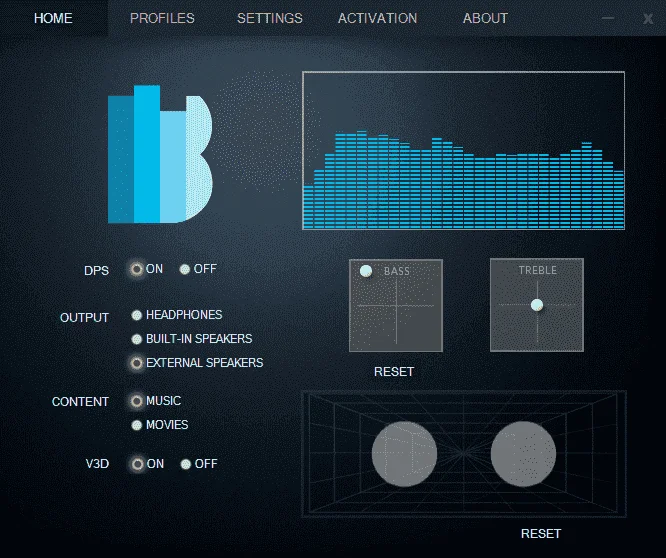666x558 pixels.
Task: Click the right speaker sphere
Action: pyautogui.click(x=523, y=454)
